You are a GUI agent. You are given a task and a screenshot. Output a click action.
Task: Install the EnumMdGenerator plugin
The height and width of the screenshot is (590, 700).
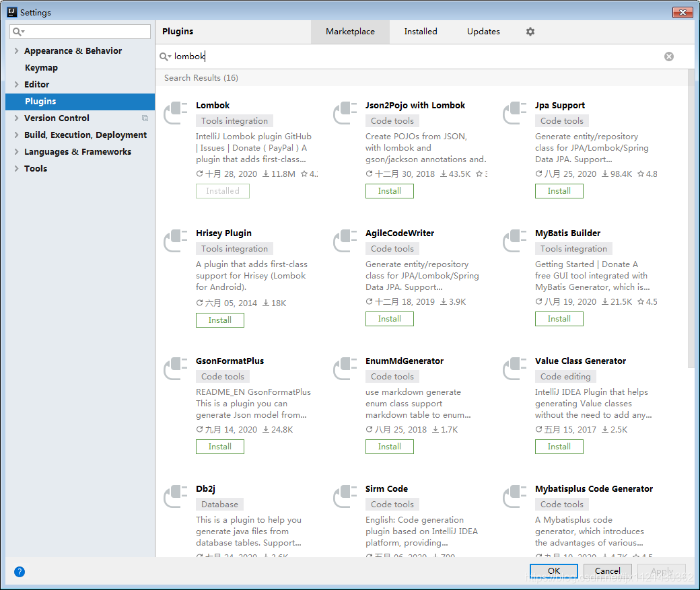tap(389, 447)
